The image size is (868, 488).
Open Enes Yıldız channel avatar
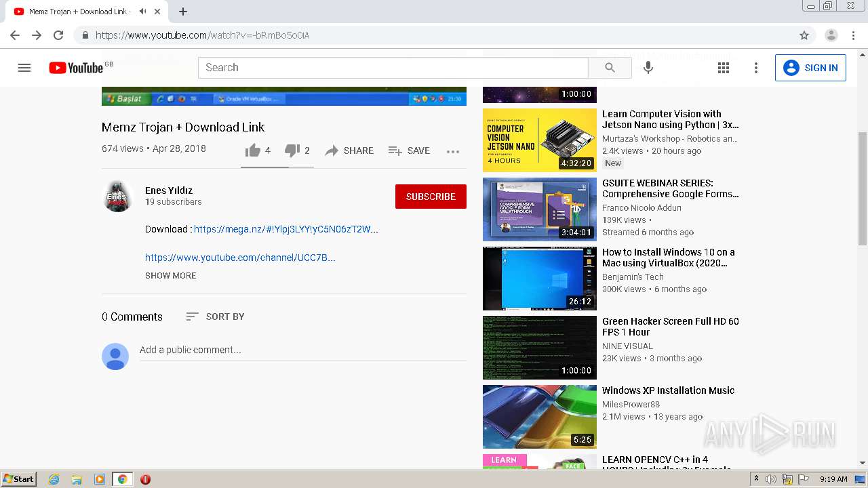coord(117,197)
